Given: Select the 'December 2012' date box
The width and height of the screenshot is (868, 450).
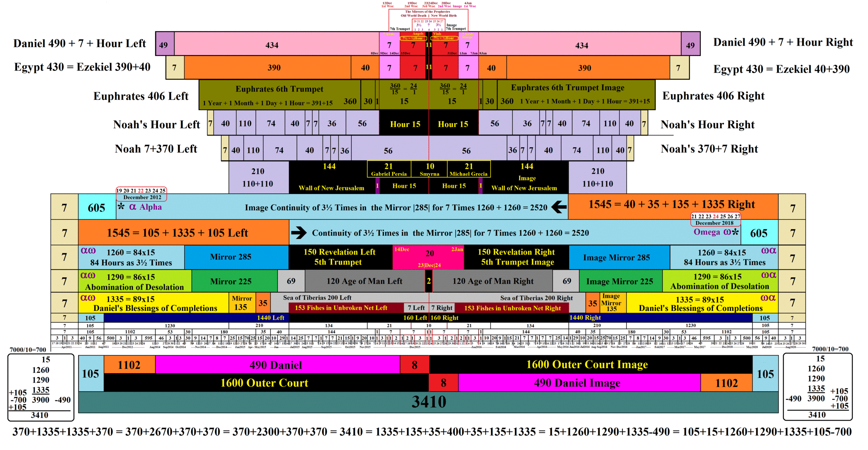Looking at the screenshot, I should click(x=141, y=194).
